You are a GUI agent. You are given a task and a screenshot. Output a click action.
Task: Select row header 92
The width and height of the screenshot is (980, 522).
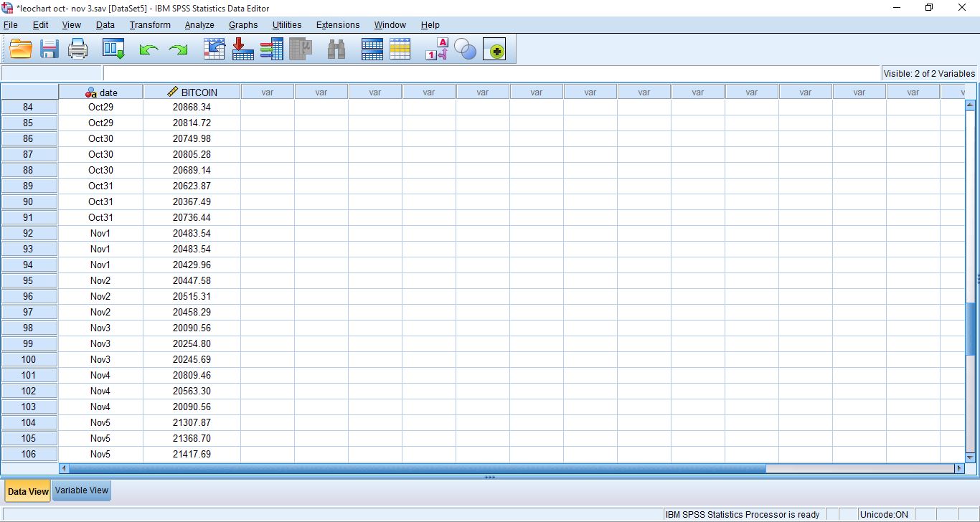point(29,233)
